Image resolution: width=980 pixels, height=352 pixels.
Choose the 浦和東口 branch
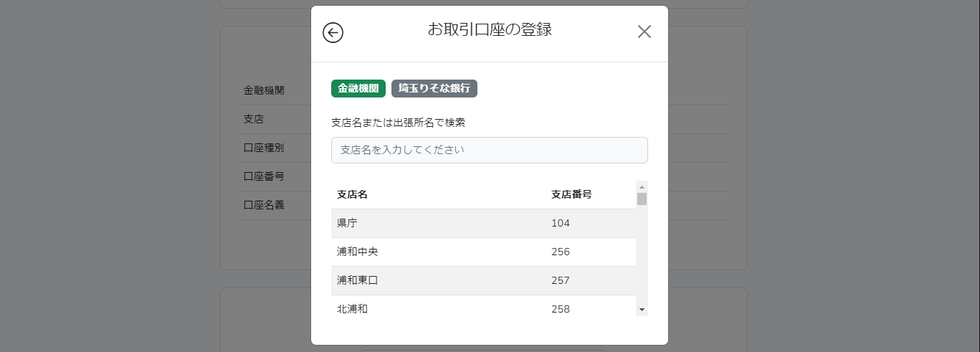tap(483, 280)
